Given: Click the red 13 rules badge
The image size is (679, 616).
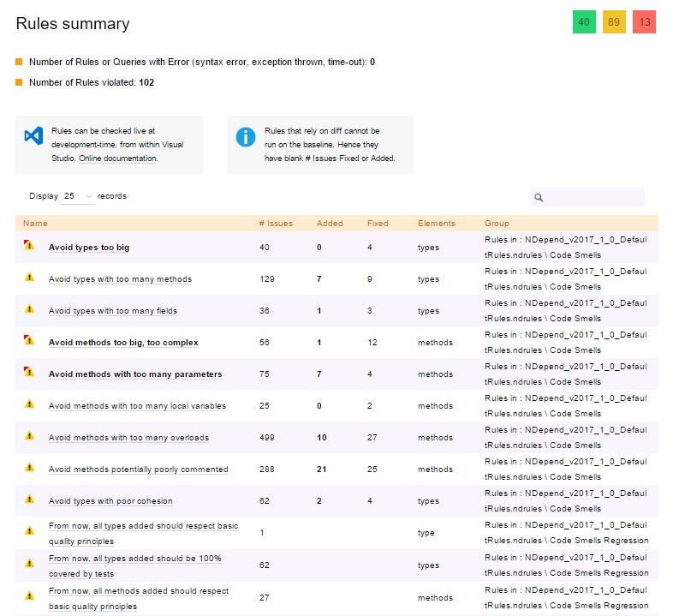Looking at the screenshot, I should 645,22.
